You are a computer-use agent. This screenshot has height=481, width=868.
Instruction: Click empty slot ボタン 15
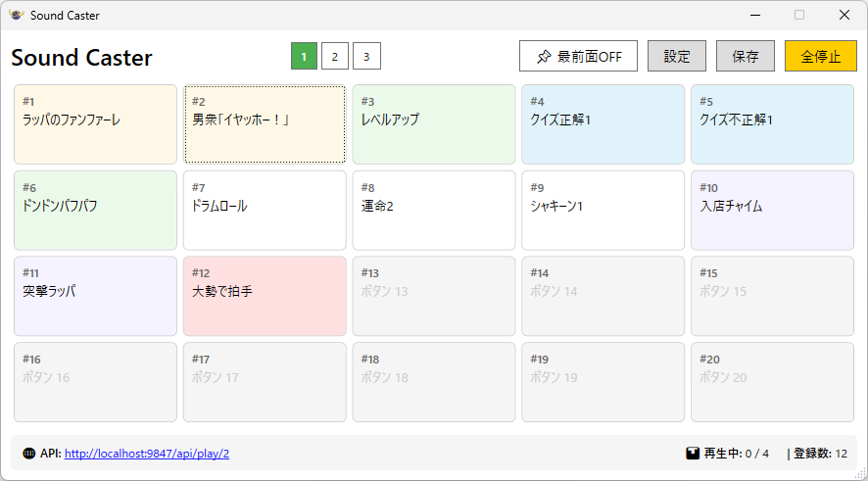coord(772,296)
